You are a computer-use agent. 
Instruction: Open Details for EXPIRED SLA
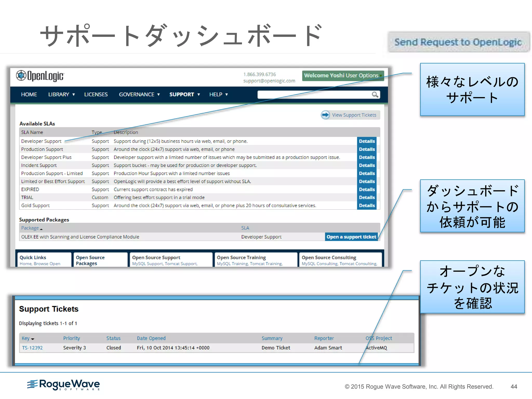click(x=367, y=190)
